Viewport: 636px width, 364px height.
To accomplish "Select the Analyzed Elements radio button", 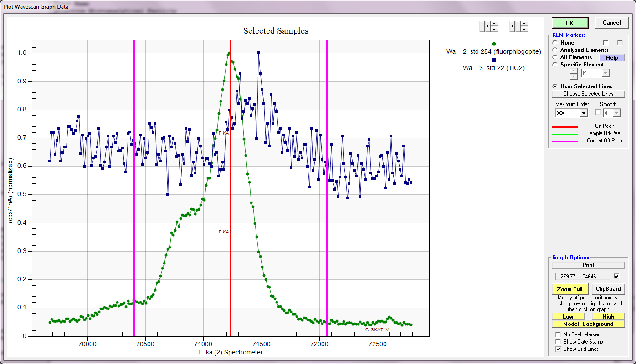I will [555, 50].
